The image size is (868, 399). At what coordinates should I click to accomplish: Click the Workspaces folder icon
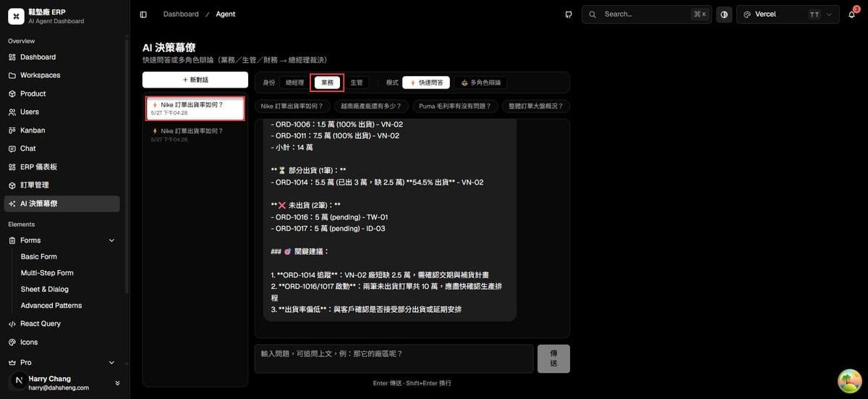point(12,75)
